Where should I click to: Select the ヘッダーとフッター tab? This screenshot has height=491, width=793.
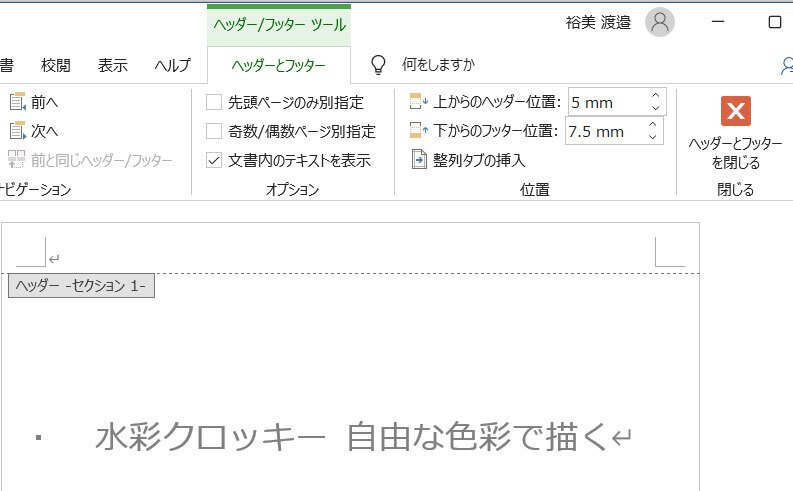tap(279, 65)
